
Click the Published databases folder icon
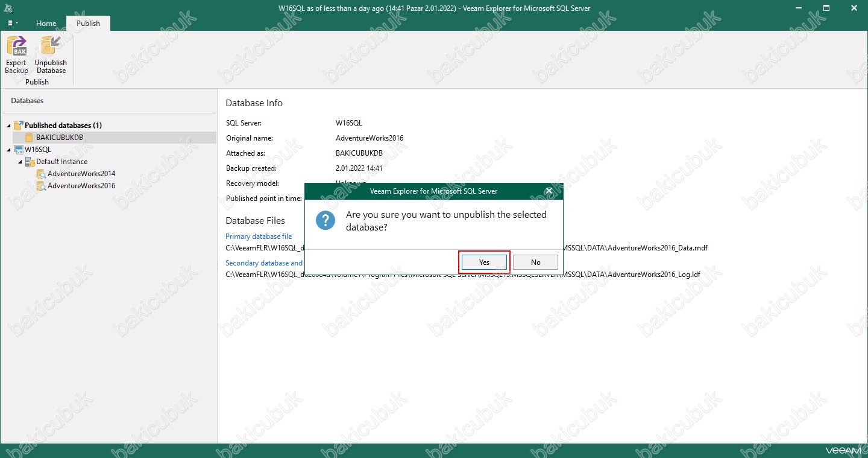tap(18, 125)
